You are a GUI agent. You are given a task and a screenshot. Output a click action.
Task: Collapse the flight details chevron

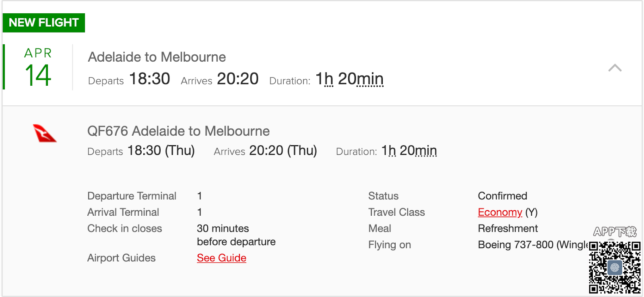coord(615,68)
